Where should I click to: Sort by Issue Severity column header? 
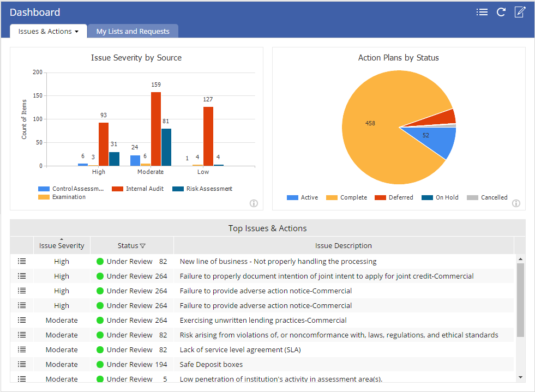pyautogui.click(x=62, y=246)
